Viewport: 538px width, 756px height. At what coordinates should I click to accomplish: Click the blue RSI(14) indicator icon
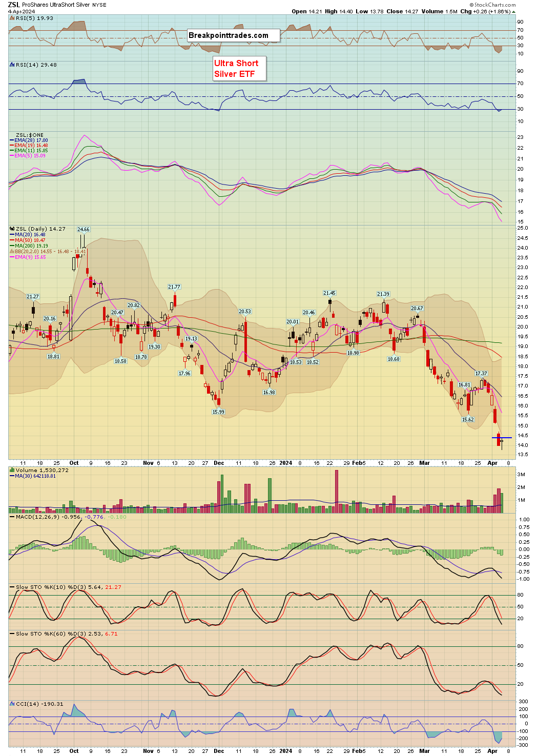tap(12, 65)
